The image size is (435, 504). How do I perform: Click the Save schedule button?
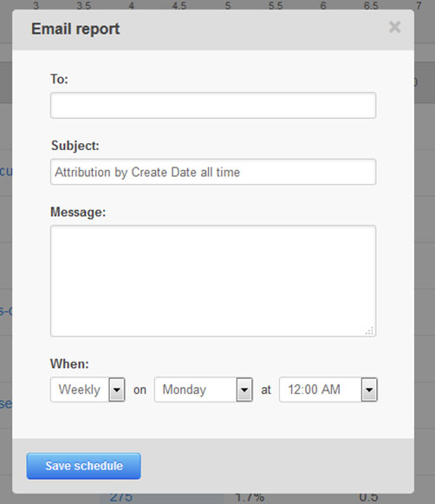pyautogui.click(x=83, y=466)
